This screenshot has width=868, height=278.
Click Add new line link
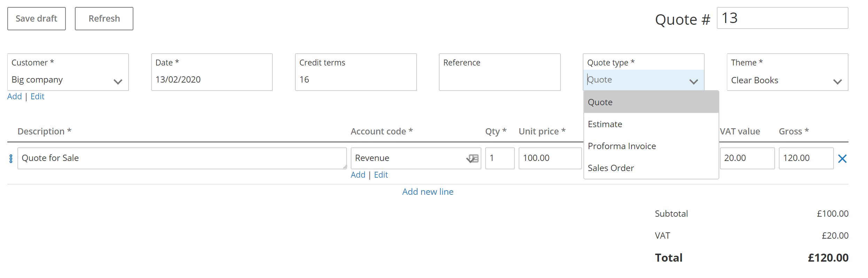428,192
